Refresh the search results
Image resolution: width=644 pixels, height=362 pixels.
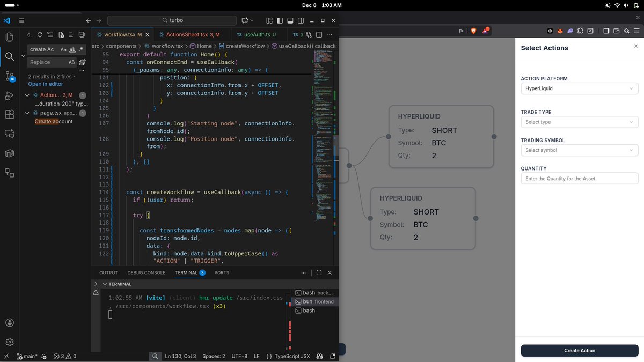[40, 34]
